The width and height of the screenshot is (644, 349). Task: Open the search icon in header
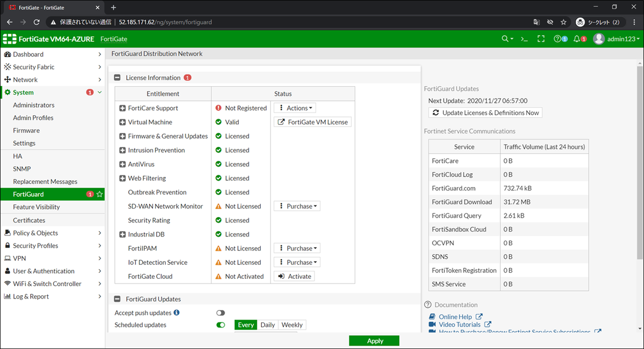click(x=507, y=39)
